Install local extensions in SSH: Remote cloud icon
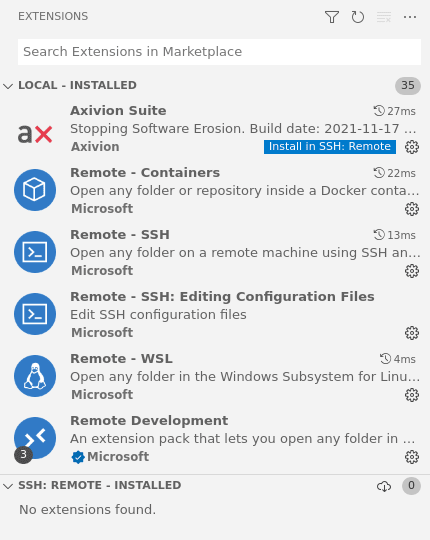This screenshot has width=430, height=540. [x=384, y=486]
